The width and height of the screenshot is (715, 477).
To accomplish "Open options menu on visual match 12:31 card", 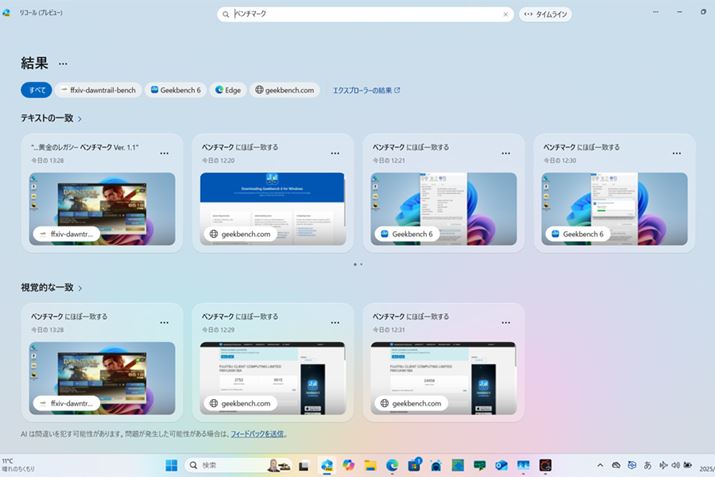I will tap(506, 322).
